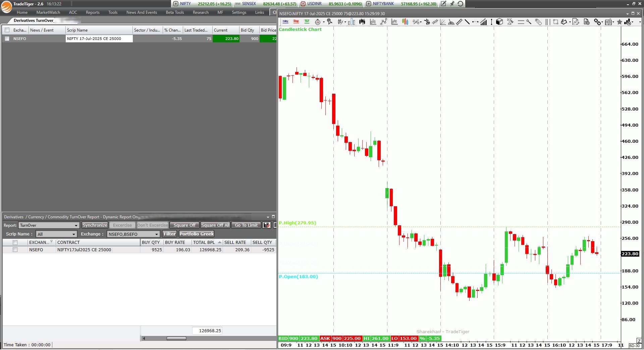Viewport: 644px width, 350px height.
Task: Expand the stopwatch interval dropdown arrow
Action: coord(324,22)
